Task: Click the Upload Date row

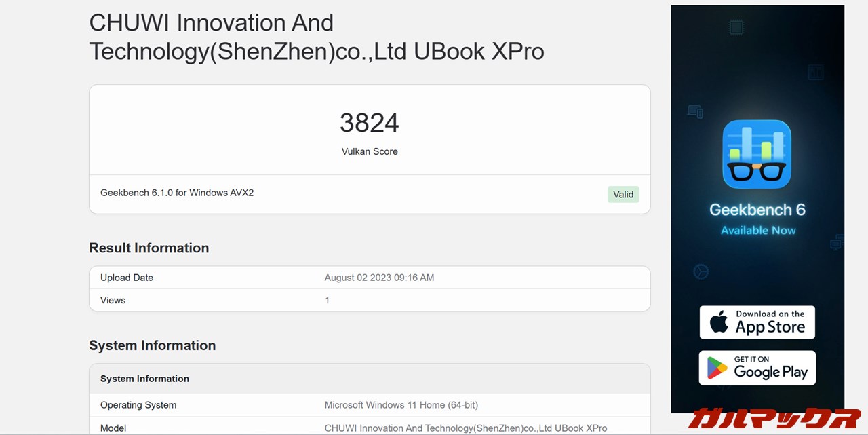Action: (x=370, y=277)
